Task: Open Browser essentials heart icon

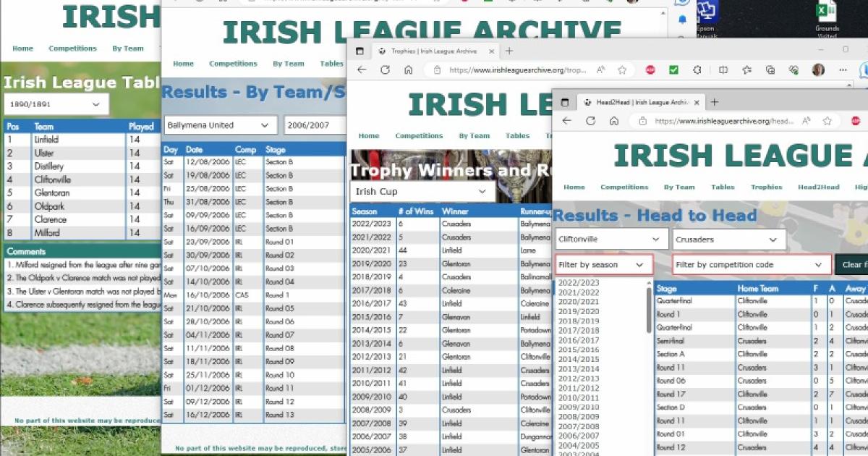Action: (x=793, y=70)
